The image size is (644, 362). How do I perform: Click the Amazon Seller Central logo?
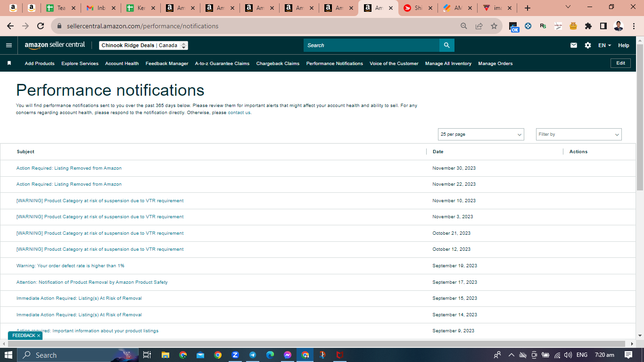click(55, 45)
